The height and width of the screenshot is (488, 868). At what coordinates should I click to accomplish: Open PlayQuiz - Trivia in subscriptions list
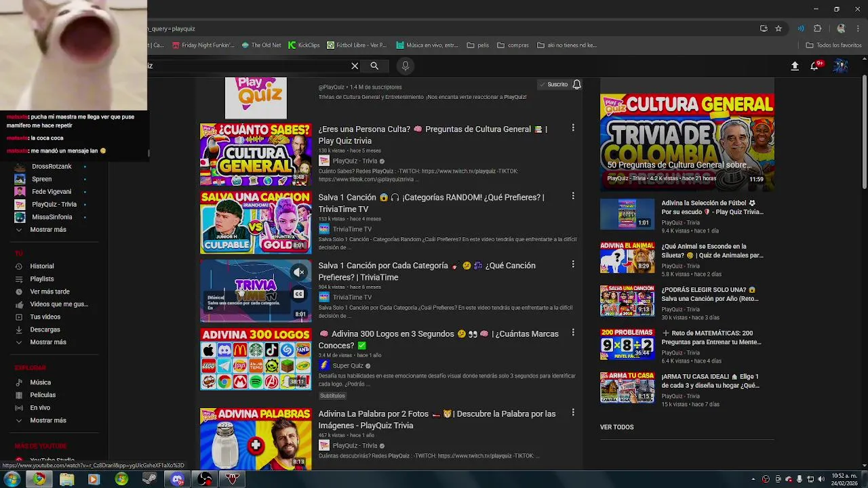(54, 204)
